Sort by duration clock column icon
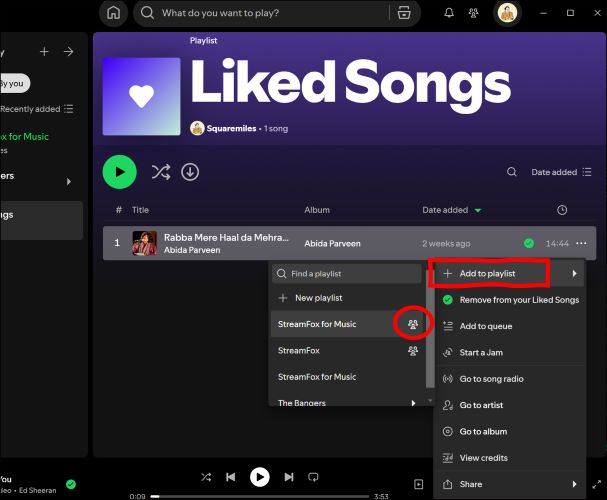The height and width of the screenshot is (500, 607). [562, 210]
